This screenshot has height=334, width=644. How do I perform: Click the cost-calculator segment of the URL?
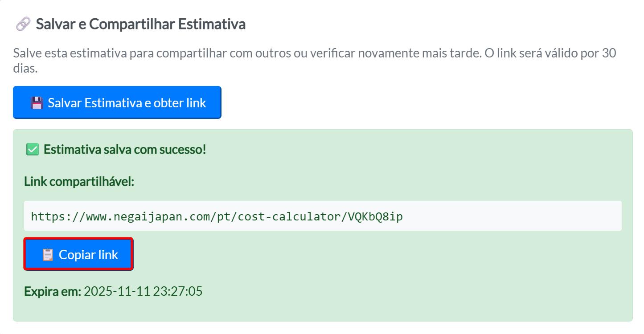pos(289,217)
